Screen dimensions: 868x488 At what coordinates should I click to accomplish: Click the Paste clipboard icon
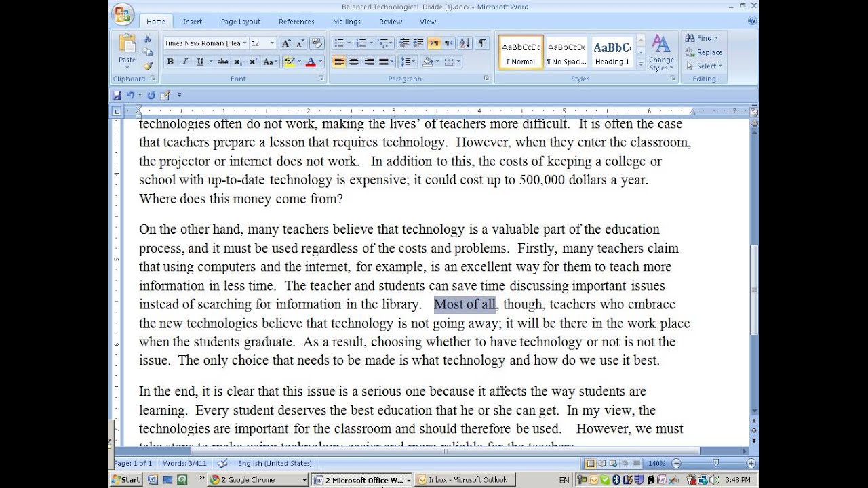[127, 43]
